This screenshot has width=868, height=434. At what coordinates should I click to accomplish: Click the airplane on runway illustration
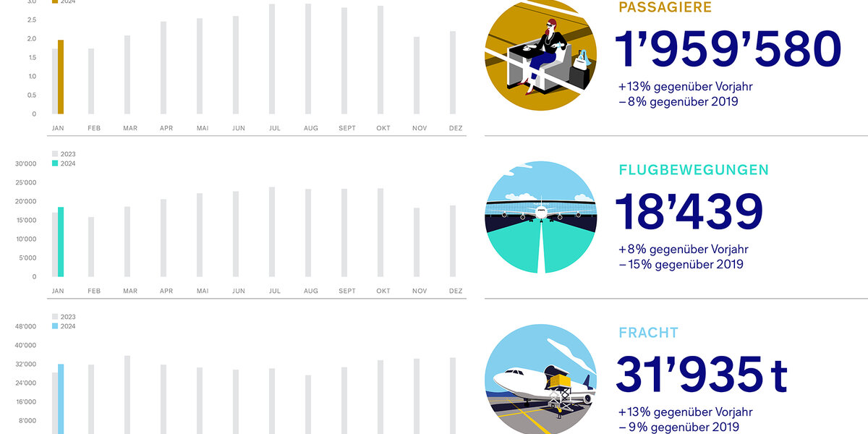(540, 217)
